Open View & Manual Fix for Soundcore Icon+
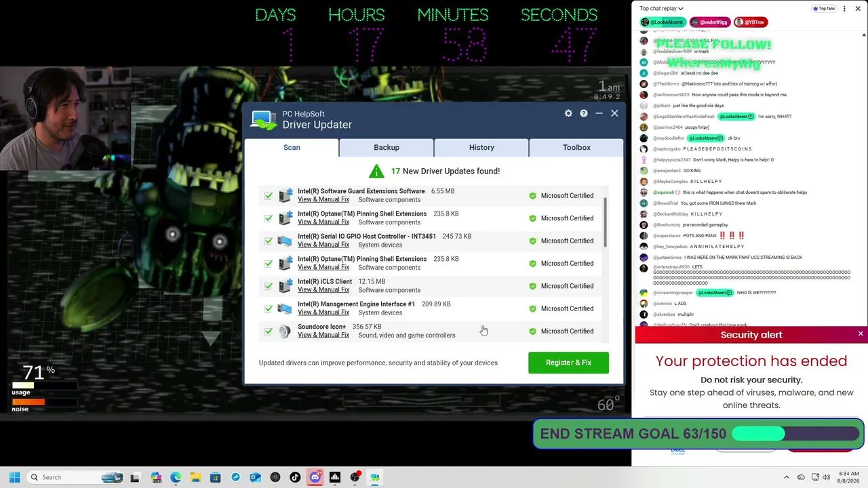The height and width of the screenshot is (488, 868). click(x=323, y=335)
